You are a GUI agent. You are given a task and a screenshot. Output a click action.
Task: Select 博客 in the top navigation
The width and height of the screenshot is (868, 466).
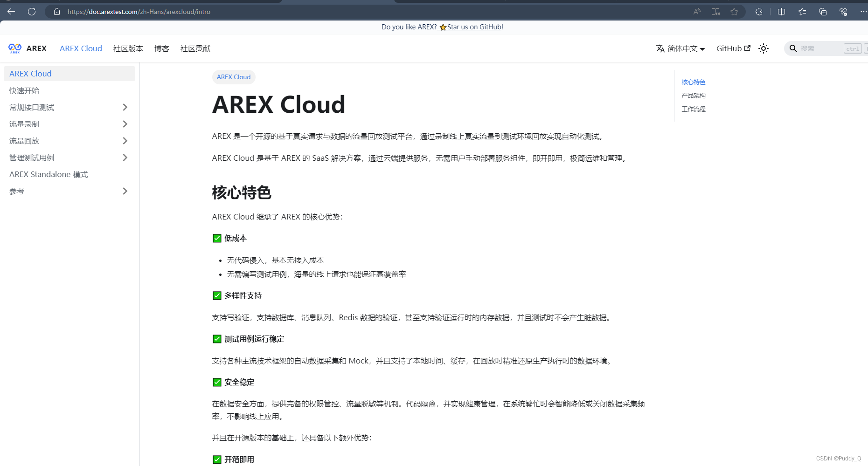coord(161,48)
